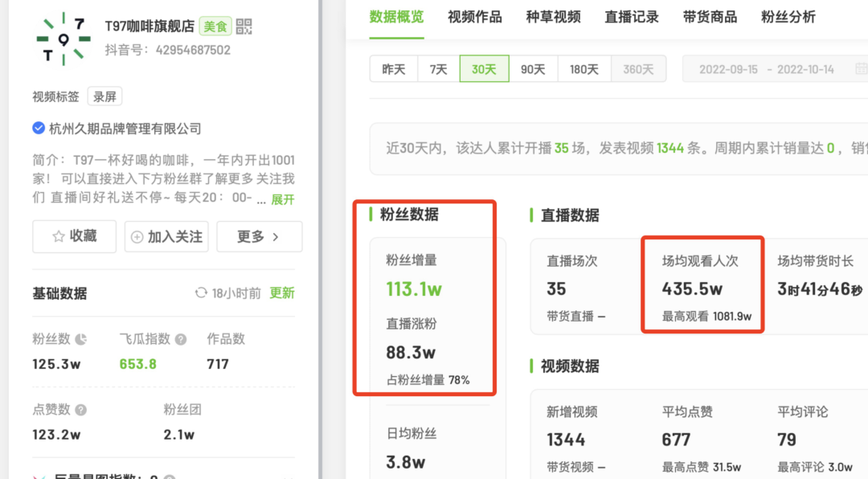Screen dimensions: 868x479
Task: Click the 抖音号 42954687502 text
Action: pyautogui.click(x=168, y=51)
